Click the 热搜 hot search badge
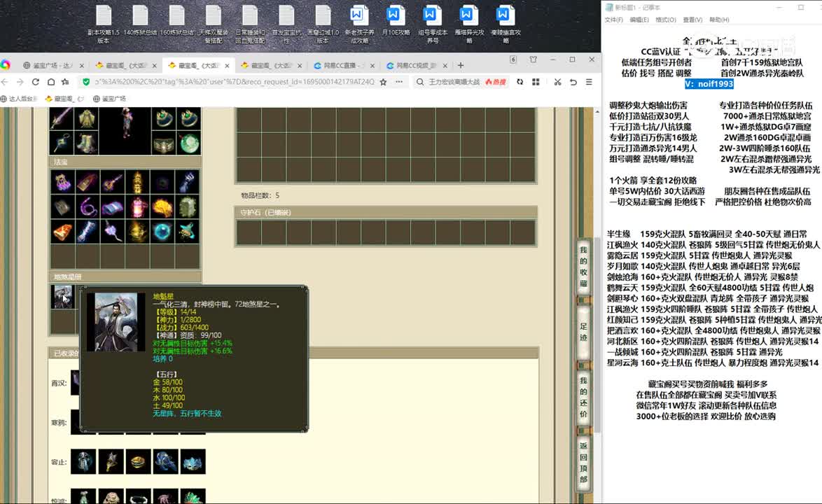 pyautogui.click(x=496, y=82)
